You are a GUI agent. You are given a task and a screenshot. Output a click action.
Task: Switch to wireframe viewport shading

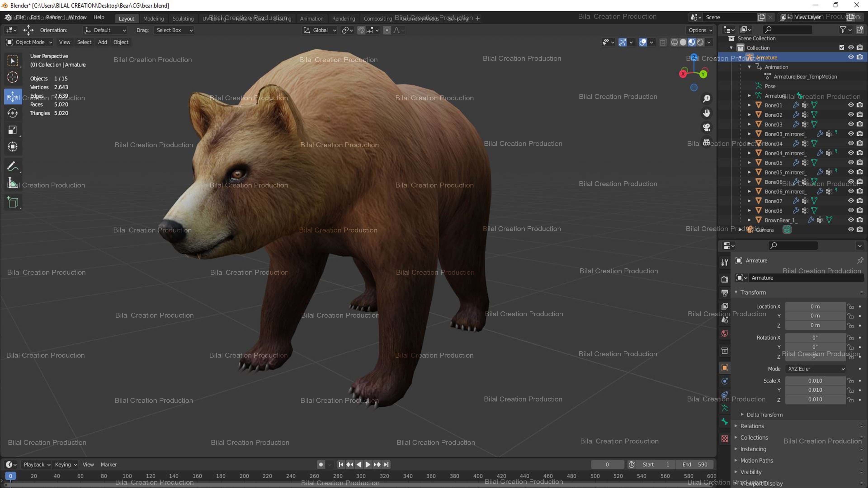(674, 42)
